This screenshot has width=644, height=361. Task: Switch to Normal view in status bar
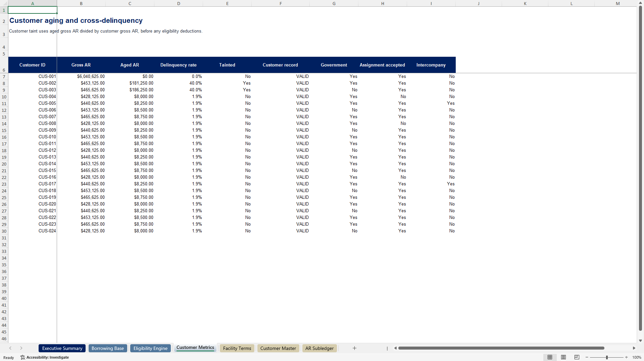(x=550, y=357)
